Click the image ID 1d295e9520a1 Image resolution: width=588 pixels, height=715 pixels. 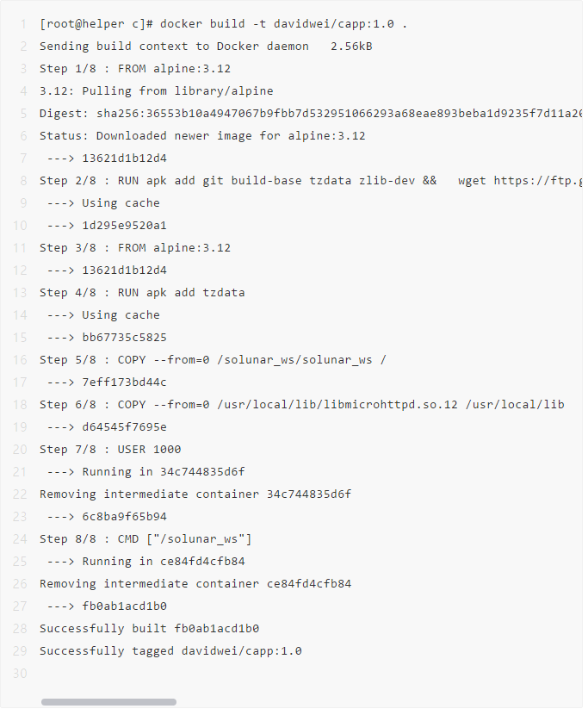click(x=124, y=226)
